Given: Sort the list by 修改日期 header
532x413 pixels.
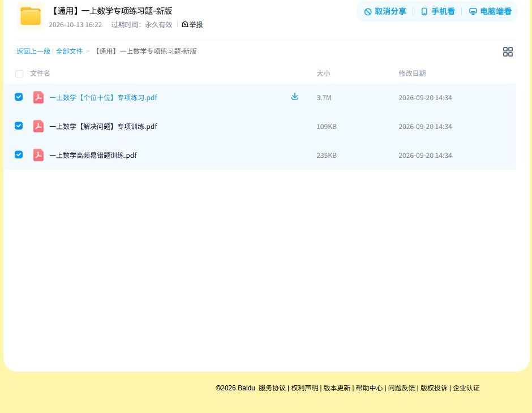Looking at the screenshot, I should 412,73.
